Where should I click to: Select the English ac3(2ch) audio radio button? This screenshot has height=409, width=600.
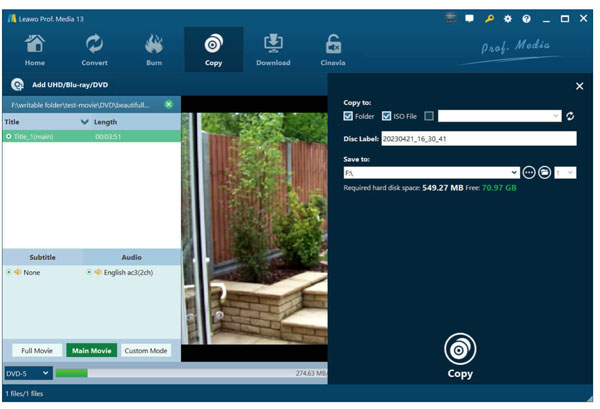pyautogui.click(x=90, y=272)
